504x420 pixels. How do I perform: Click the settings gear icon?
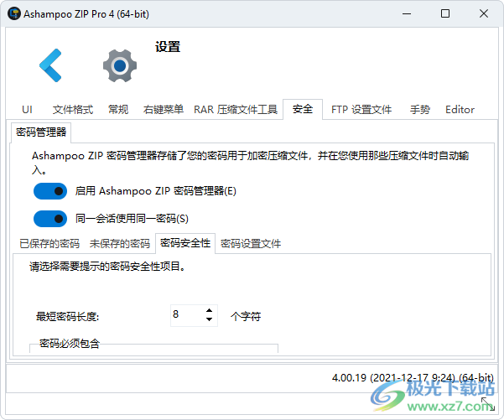click(120, 65)
